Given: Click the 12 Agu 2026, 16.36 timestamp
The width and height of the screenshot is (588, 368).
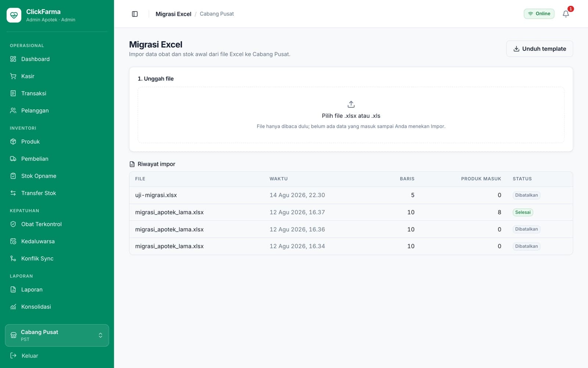Looking at the screenshot, I should click(297, 229).
